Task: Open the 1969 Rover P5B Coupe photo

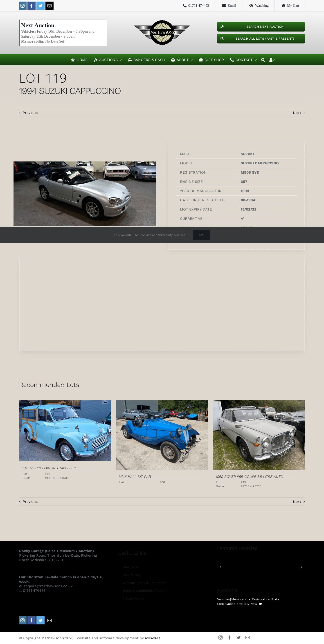Action: 259,435
